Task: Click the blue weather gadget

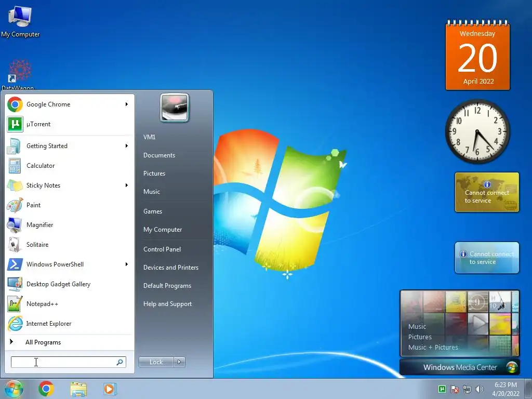Action: (x=487, y=258)
